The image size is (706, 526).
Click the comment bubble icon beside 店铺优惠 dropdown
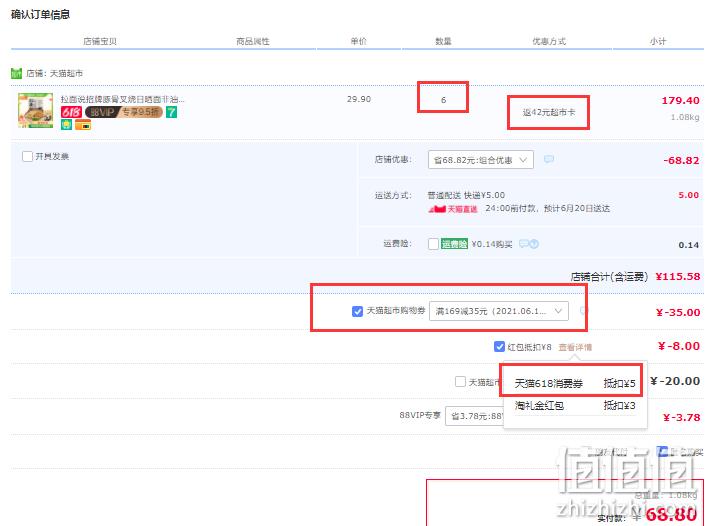548,159
